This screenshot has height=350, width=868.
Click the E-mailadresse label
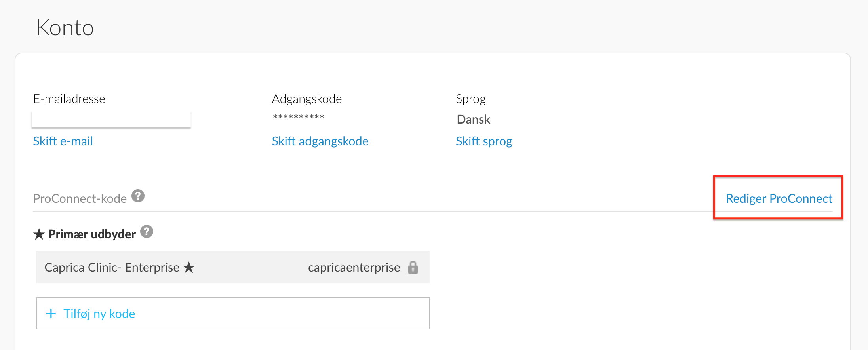(69, 99)
